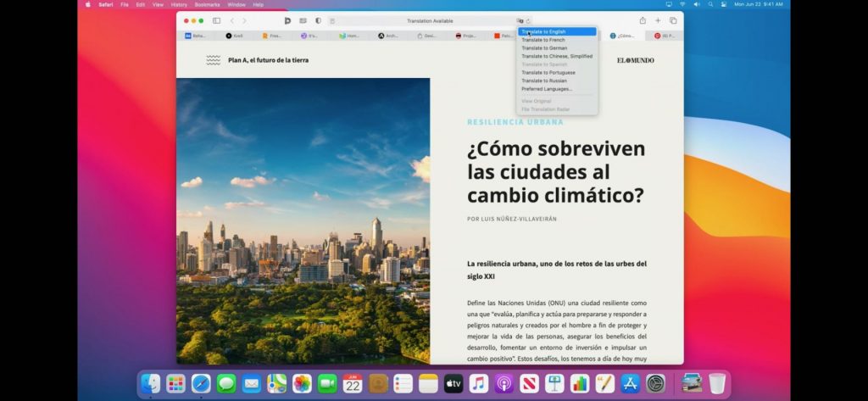Viewport: 868px width, 401px height.
Task: Open System Preferences from the Dock
Action: click(655, 383)
